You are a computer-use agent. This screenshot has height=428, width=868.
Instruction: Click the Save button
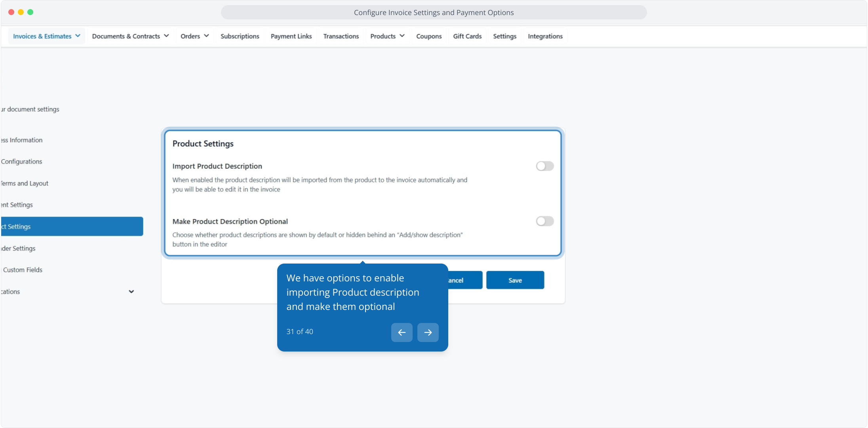coord(515,280)
